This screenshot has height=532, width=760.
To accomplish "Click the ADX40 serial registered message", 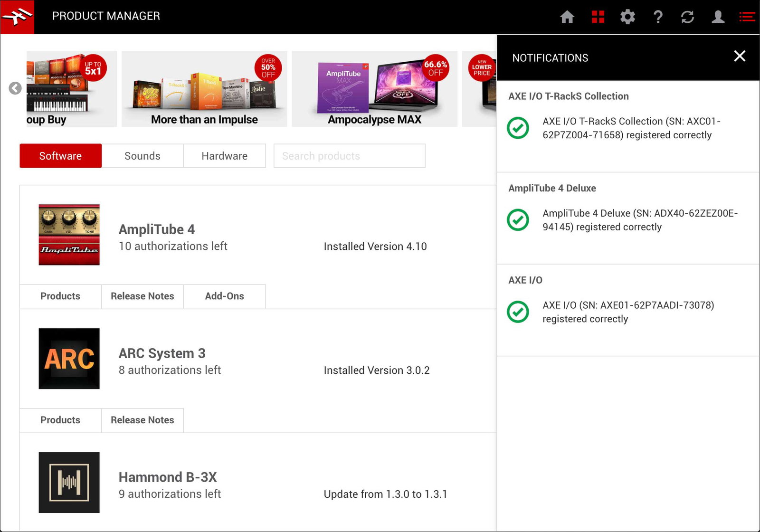I will pos(640,220).
